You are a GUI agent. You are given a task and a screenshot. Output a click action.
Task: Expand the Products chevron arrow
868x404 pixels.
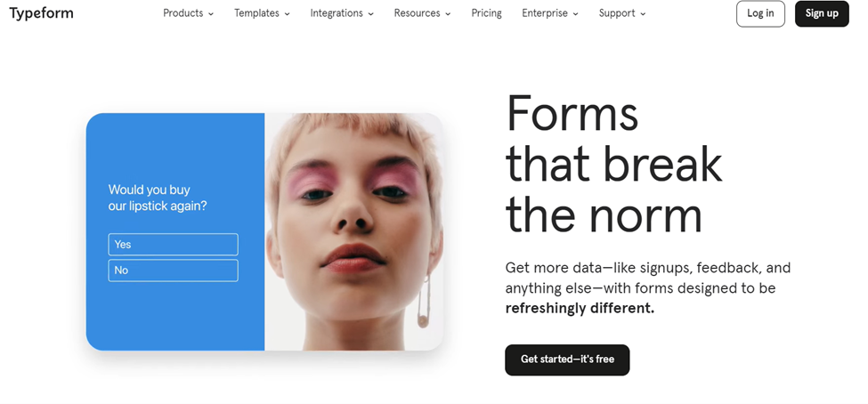[211, 14]
